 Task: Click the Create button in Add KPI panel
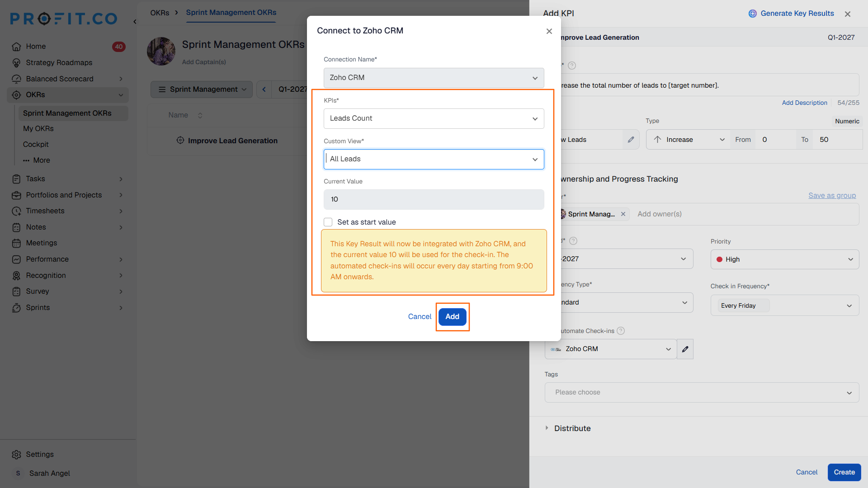pos(844,472)
